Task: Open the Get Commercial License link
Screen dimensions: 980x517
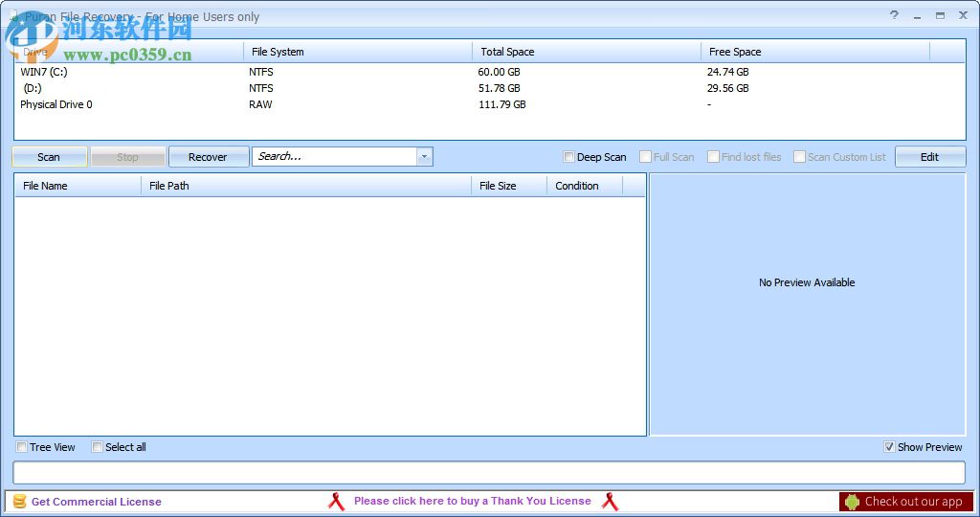Action: click(x=97, y=502)
